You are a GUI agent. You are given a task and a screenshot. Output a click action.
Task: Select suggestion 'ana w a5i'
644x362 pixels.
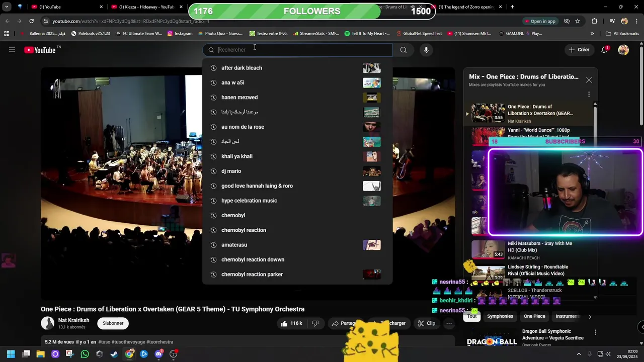coord(297,82)
